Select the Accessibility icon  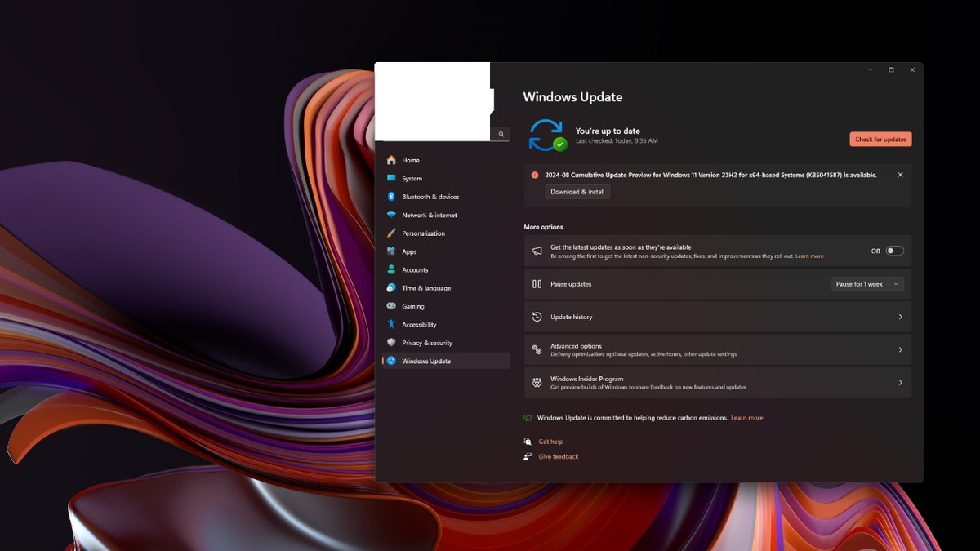[393, 324]
